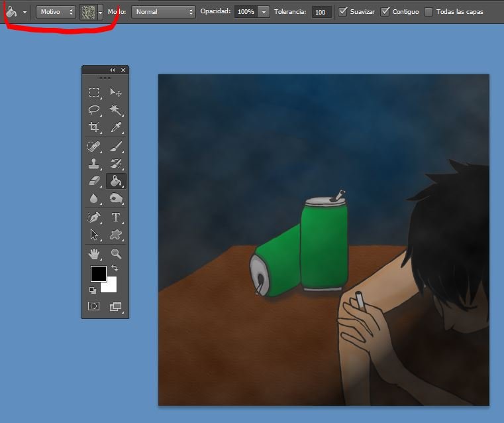Select the Path Selection arrow tool
The height and width of the screenshot is (423, 504).
94,235
